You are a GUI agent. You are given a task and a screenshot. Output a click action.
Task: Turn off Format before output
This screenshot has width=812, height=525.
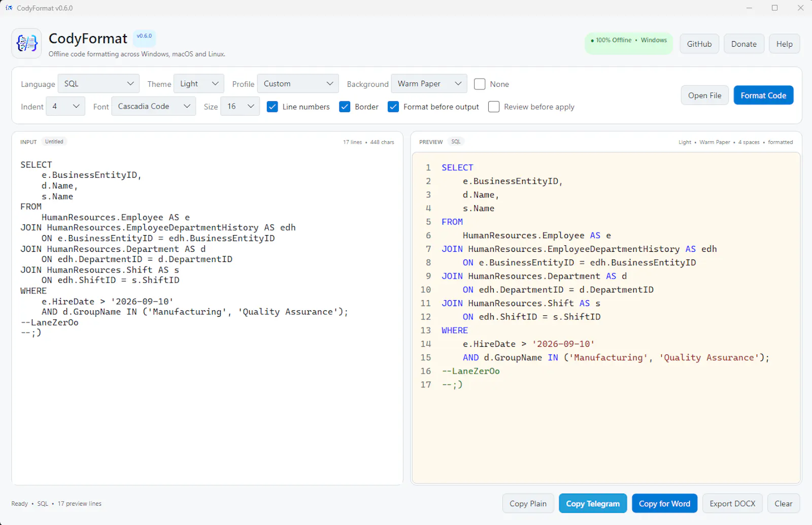point(393,107)
